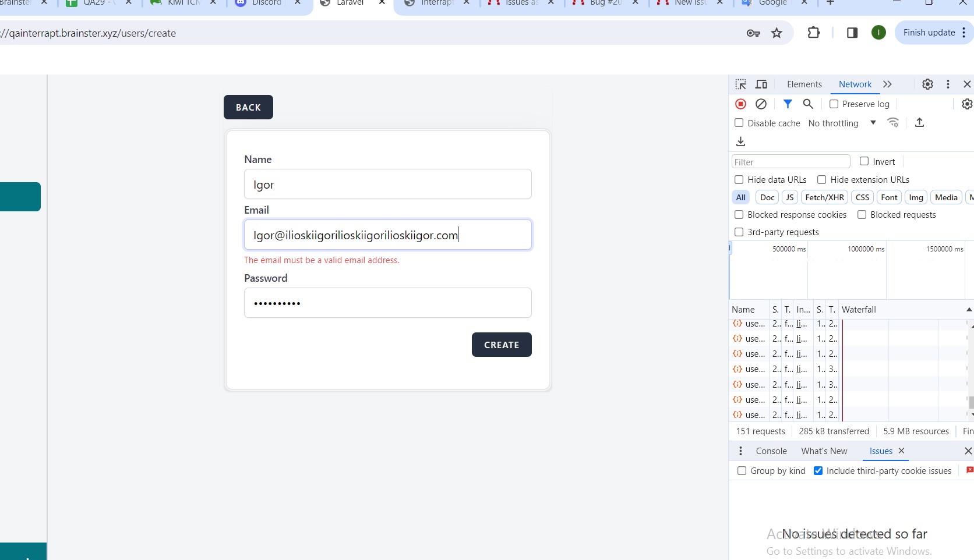The height and width of the screenshot is (560, 974).
Task: Clear the network log
Action: coord(761,104)
